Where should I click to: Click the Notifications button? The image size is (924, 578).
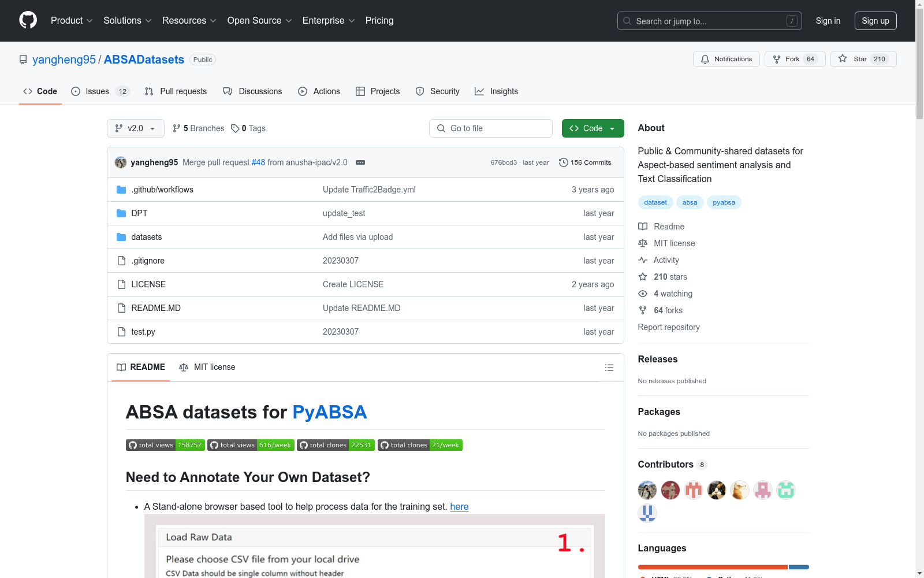pos(726,59)
